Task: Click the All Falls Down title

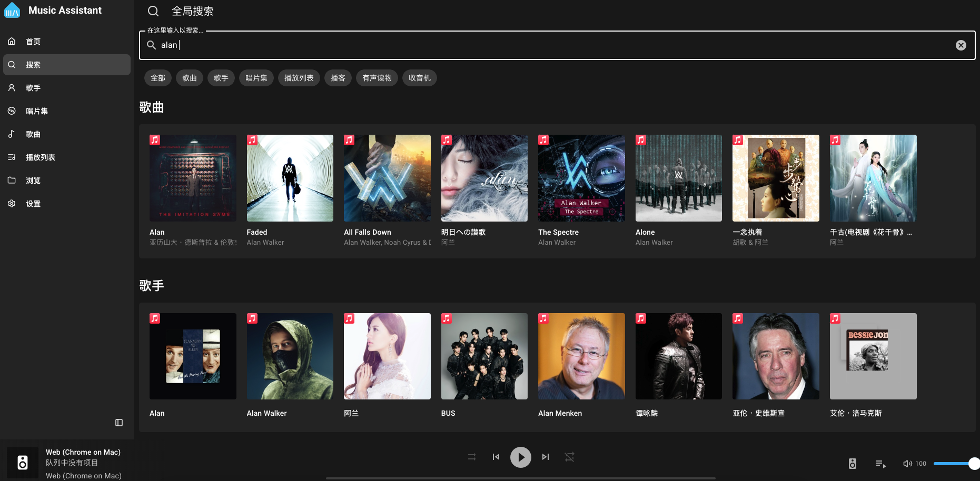Action: tap(368, 232)
